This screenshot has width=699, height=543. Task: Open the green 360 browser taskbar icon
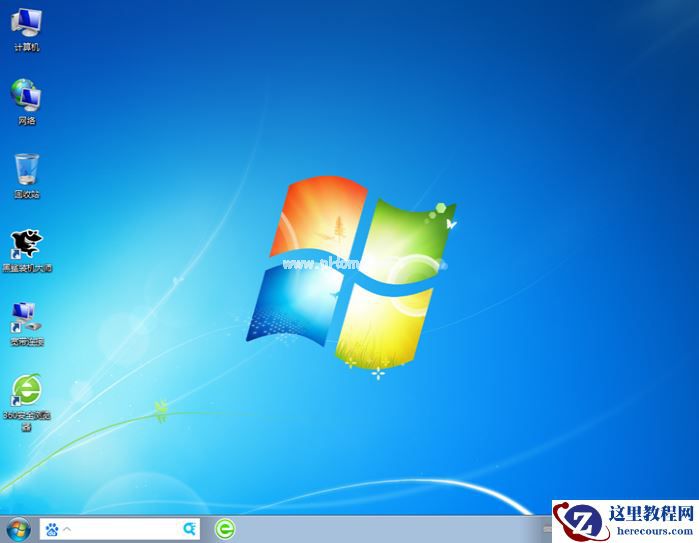pyautogui.click(x=225, y=530)
